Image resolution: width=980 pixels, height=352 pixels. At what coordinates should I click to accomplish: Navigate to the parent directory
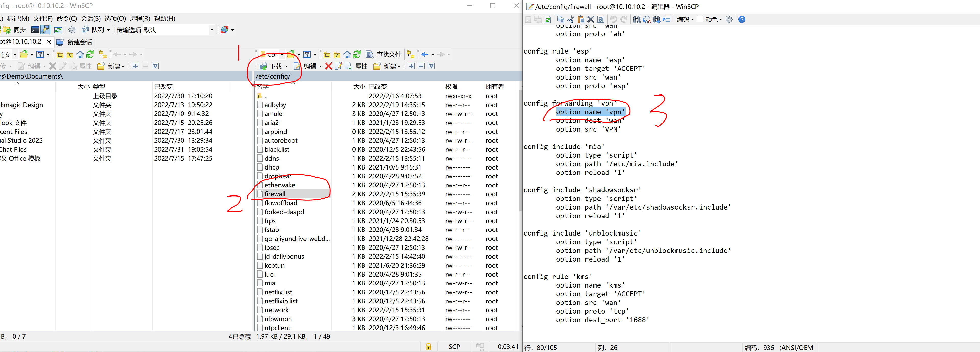[326, 54]
